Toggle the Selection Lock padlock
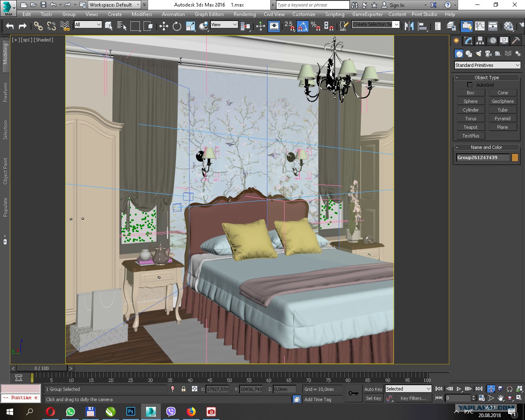This screenshot has height=420, width=525. point(183,389)
